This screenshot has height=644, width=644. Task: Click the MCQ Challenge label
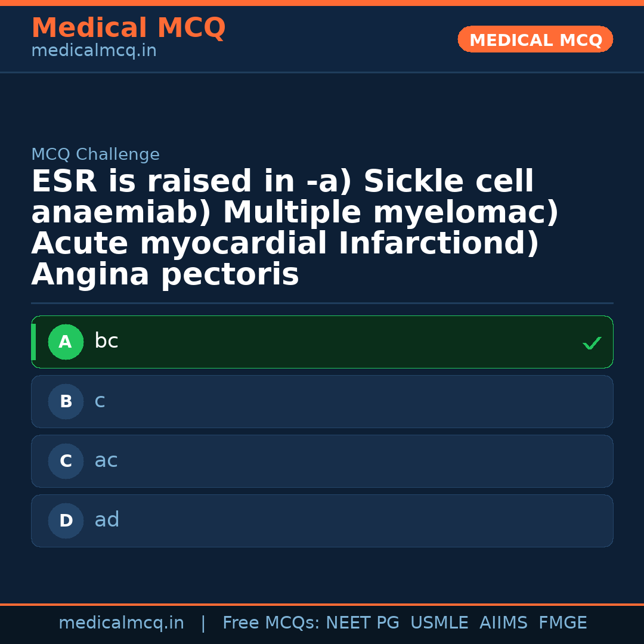[95, 154]
